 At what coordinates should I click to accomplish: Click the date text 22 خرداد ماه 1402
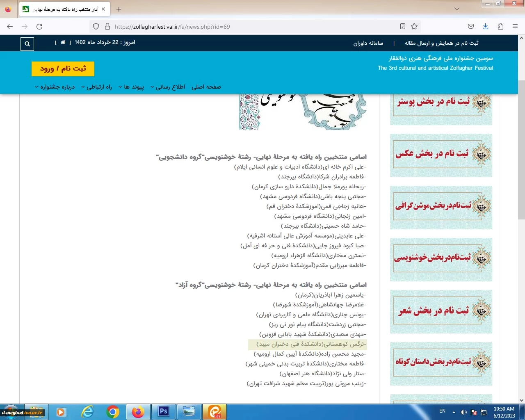click(x=96, y=42)
